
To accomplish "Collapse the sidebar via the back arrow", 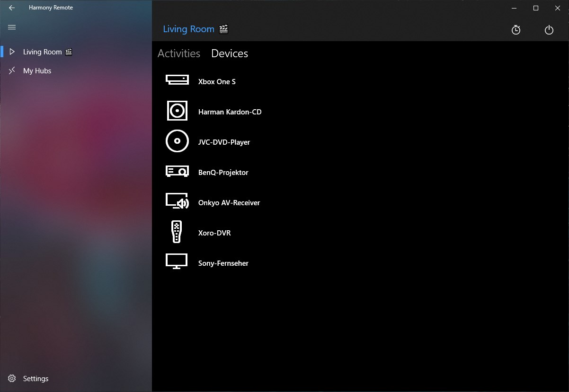I will pyautogui.click(x=12, y=8).
